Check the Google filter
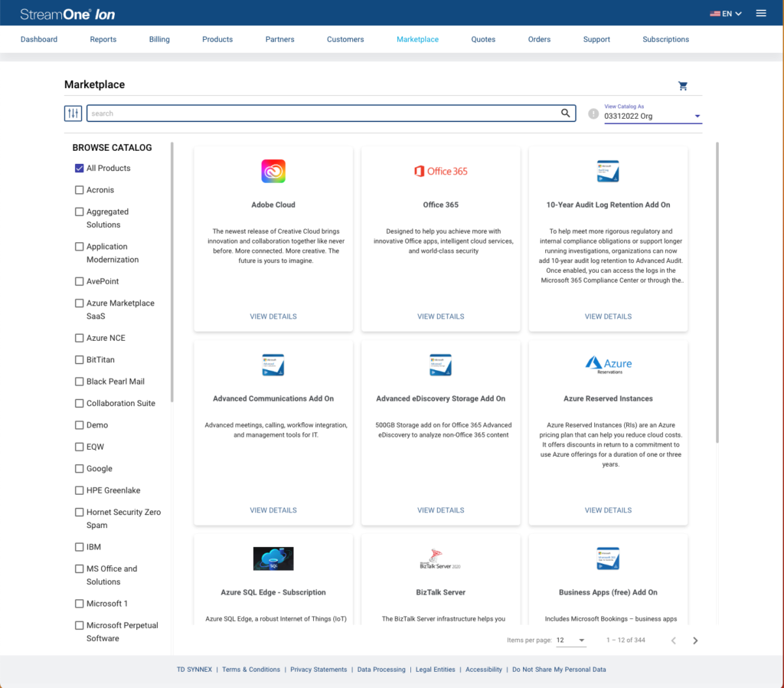784x688 pixels. [79, 469]
